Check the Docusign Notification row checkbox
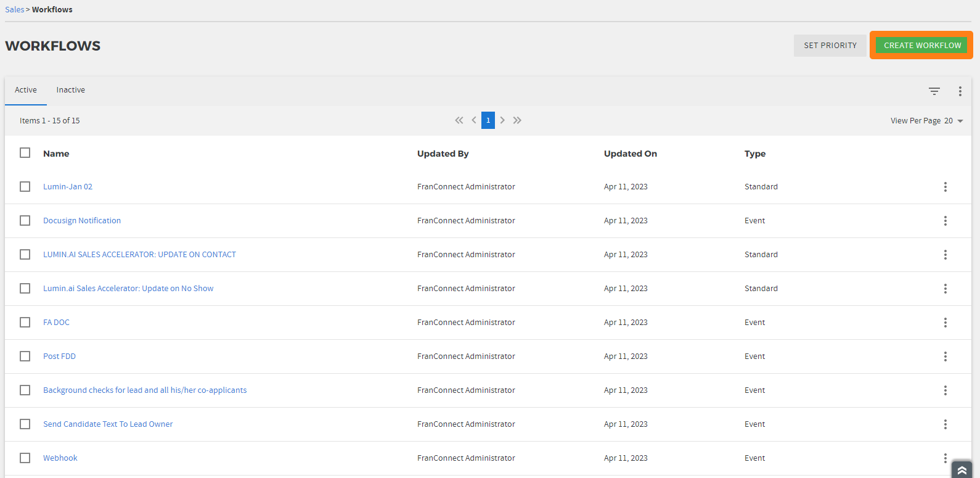 (x=25, y=220)
